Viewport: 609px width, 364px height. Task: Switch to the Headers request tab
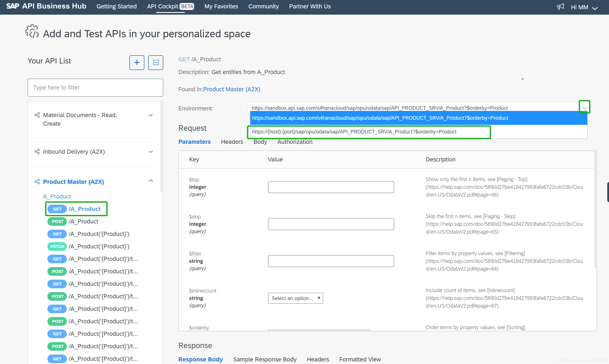tap(232, 142)
